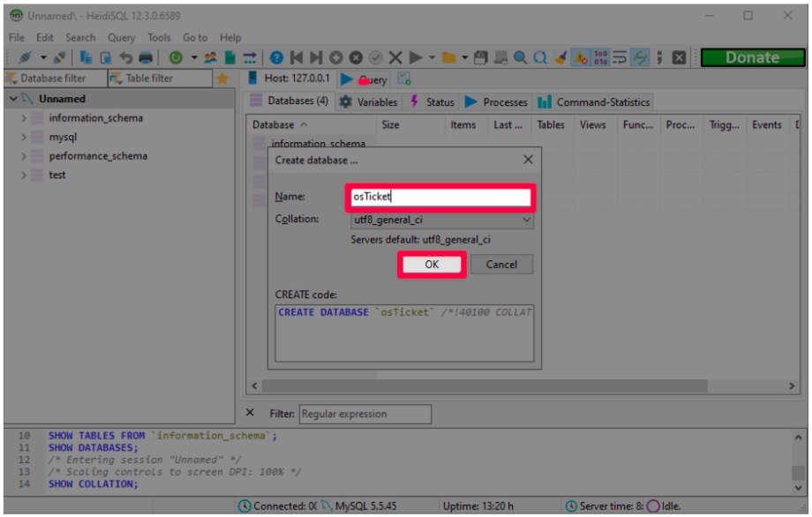This screenshot has height=517, width=812.
Task: Open the Variables tab
Action: point(368,102)
